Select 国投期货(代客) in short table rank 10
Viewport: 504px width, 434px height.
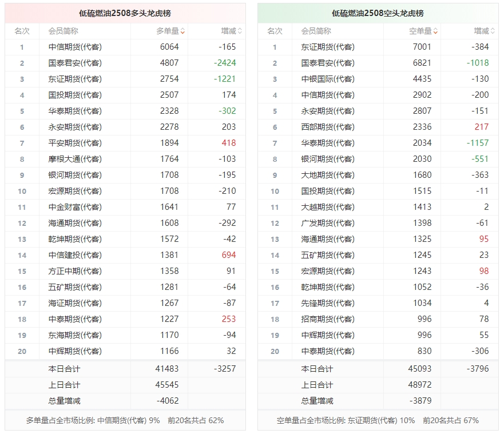(x=328, y=191)
